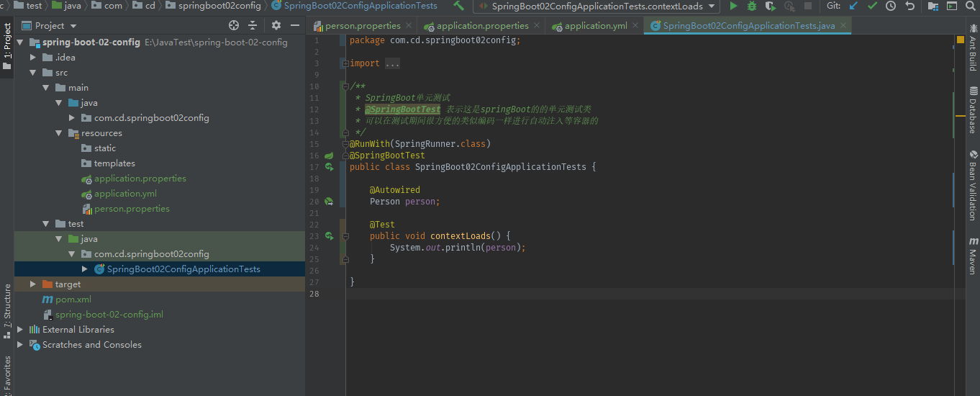980x396 pixels.
Task: Expand the Scratches and Consoles node arrow
Action: (20, 344)
